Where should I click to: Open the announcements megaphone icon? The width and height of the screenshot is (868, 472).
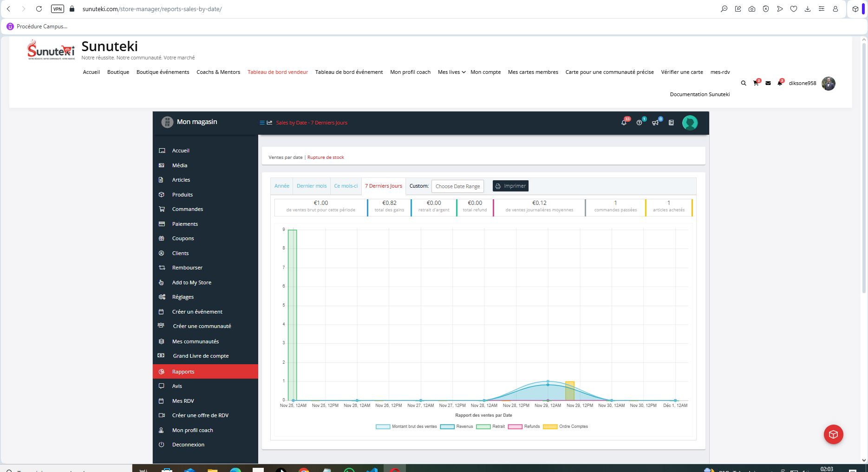(x=655, y=123)
